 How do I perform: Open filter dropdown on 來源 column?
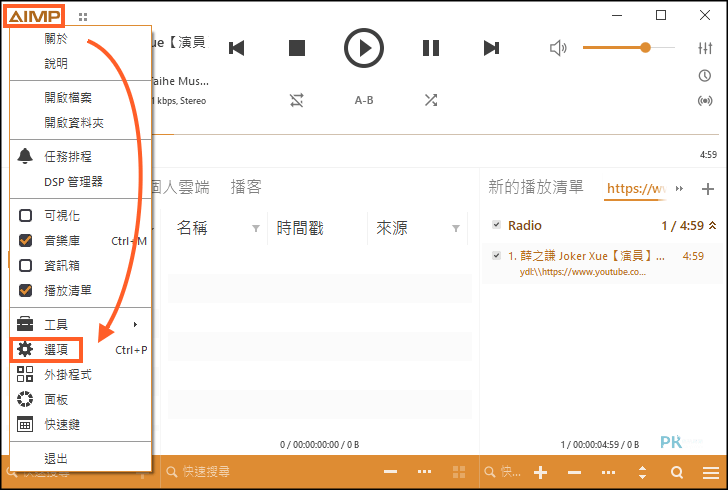(x=456, y=229)
